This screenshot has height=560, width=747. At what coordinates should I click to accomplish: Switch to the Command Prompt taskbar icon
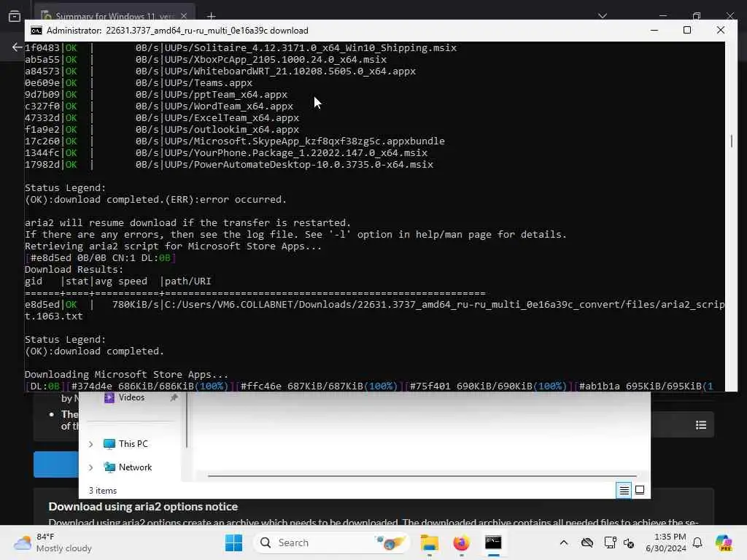tap(493, 542)
